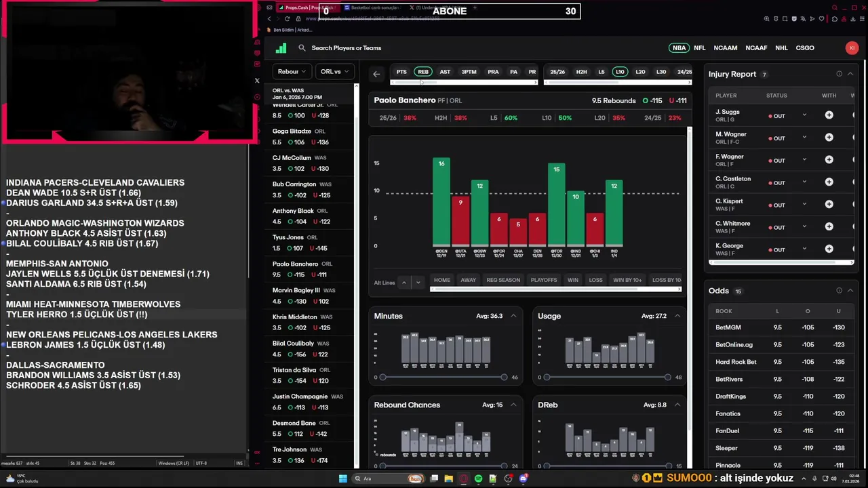
Task: Add K. George to With filter
Action: (x=829, y=249)
